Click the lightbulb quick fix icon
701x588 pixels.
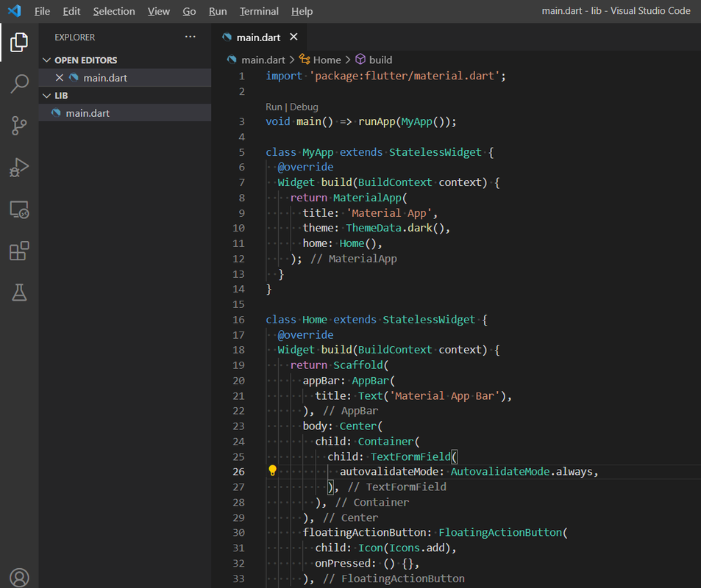[x=272, y=471]
